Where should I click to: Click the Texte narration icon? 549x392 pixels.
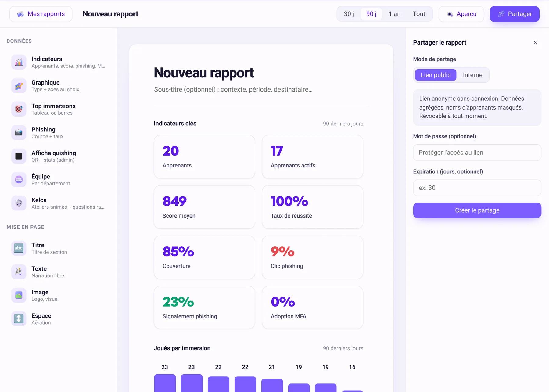pyautogui.click(x=19, y=272)
